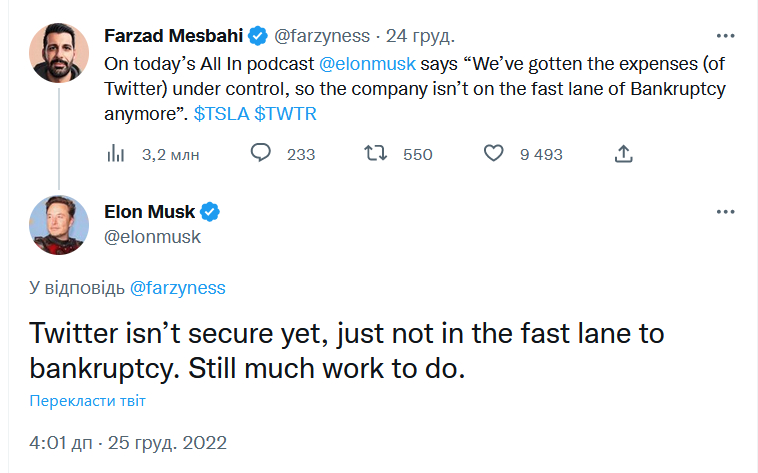Click the share upload icon
This screenshot has height=473, width=758.
(624, 154)
